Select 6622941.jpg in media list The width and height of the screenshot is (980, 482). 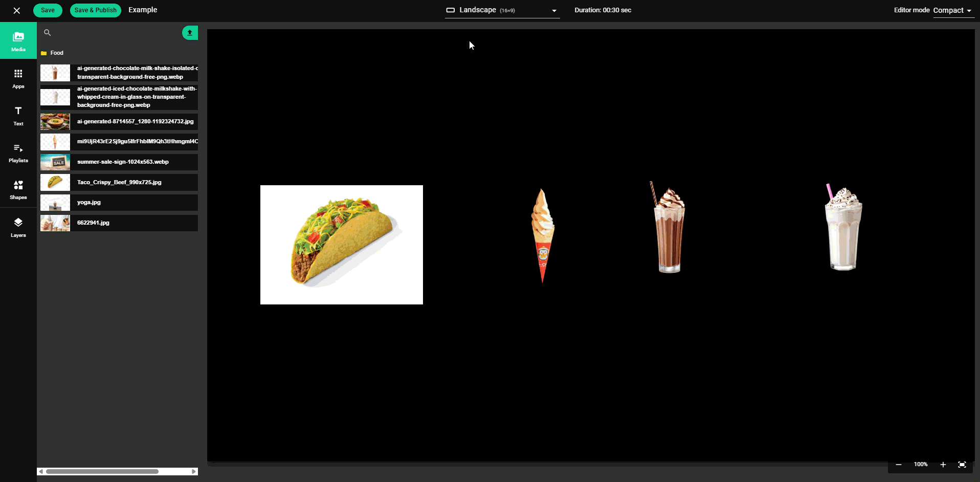click(x=119, y=223)
